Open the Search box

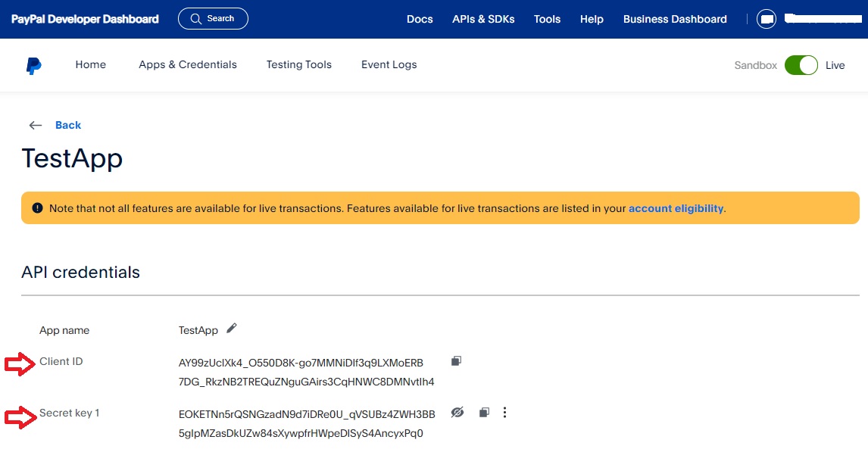coord(213,19)
